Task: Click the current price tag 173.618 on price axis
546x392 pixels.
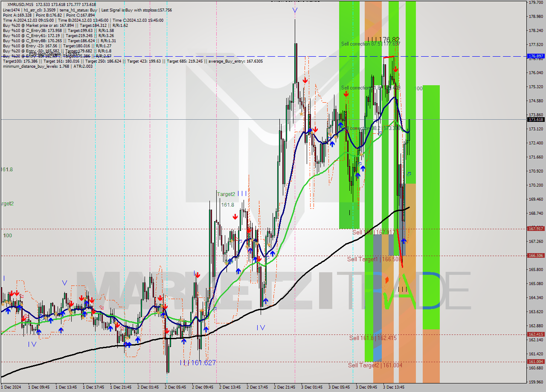Action: (536, 120)
